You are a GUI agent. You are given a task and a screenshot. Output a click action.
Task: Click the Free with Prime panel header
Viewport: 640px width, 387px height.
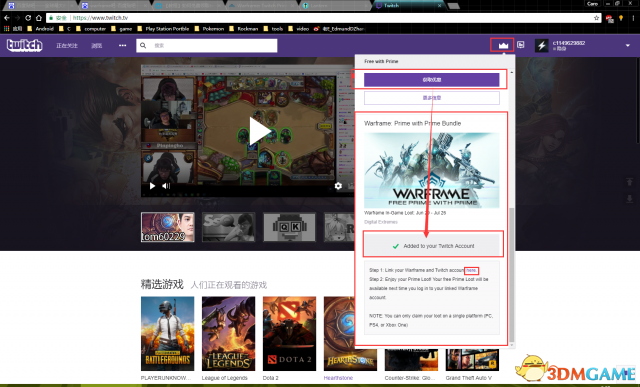pos(381,61)
